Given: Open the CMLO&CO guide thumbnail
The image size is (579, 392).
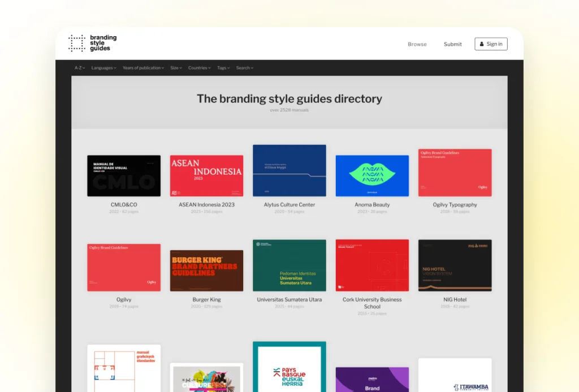Looking at the screenshot, I should [124, 176].
